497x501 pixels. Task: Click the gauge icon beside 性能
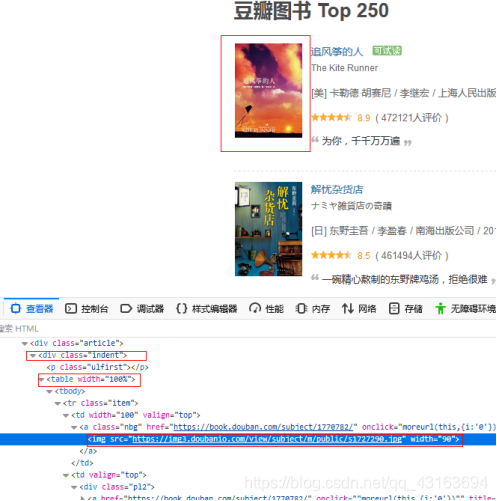pyautogui.click(x=255, y=308)
